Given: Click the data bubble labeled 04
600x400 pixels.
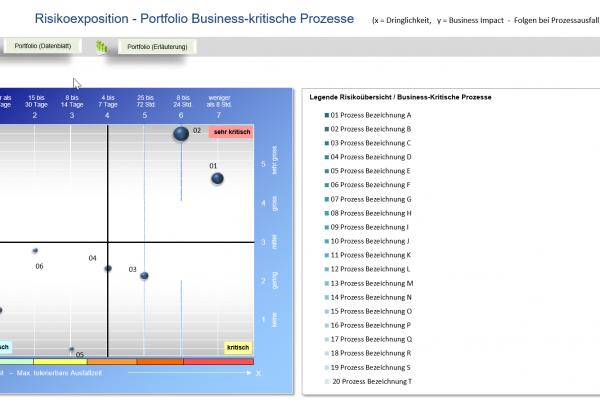Looking at the screenshot, I should click(x=108, y=268).
